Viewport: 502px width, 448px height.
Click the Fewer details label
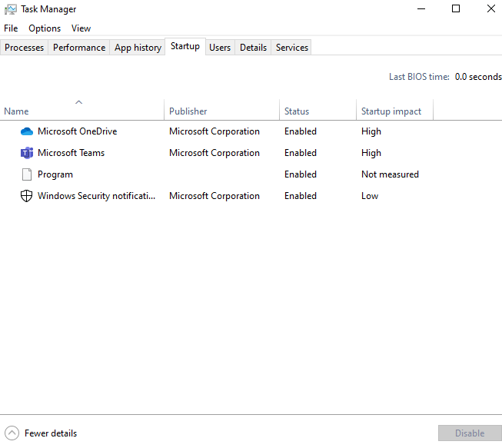tap(51, 433)
